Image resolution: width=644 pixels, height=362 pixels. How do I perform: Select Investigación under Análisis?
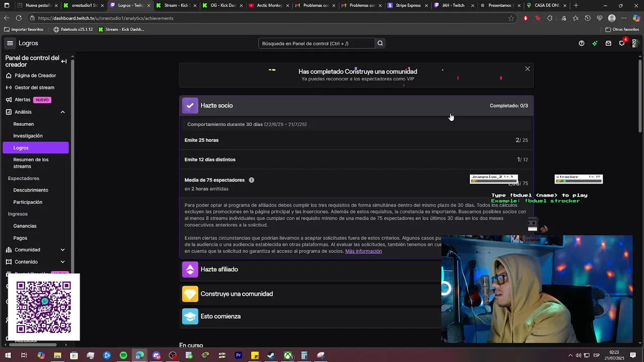tap(28, 136)
